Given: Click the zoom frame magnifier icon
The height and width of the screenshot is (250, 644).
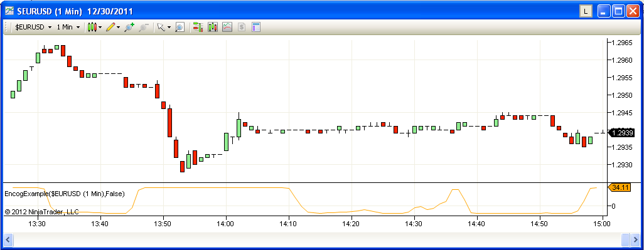Looking at the screenshot, I should [x=180, y=28].
